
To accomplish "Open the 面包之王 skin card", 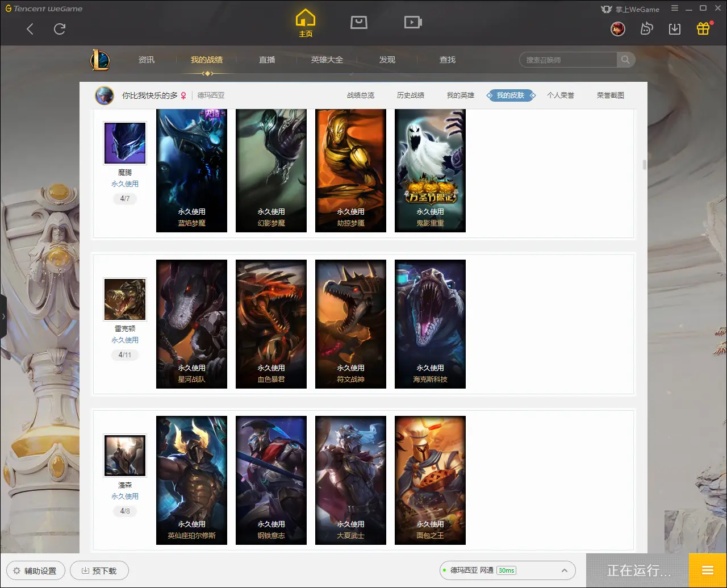I will 430,481.
